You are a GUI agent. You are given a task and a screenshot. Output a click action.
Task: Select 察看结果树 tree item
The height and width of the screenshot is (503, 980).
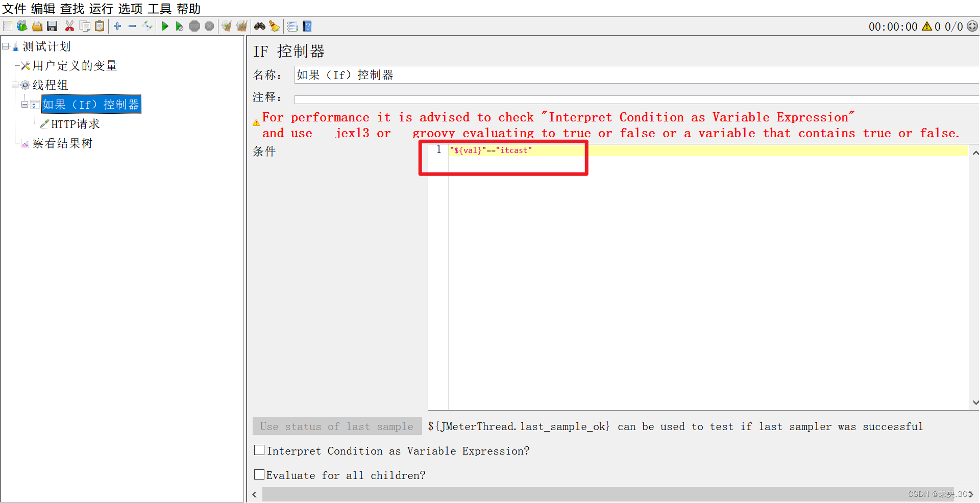pyautogui.click(x=63, y=143)
